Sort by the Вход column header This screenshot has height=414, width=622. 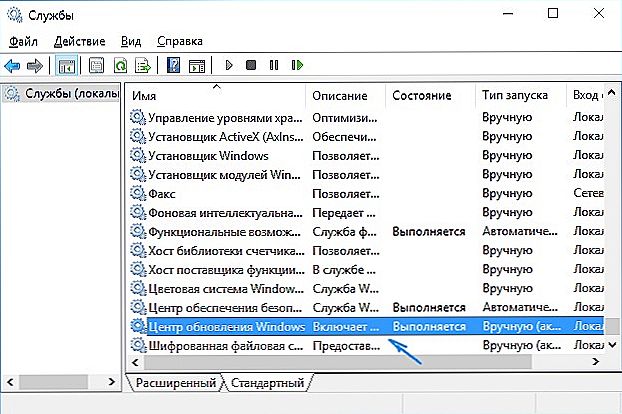pos(586,96)
